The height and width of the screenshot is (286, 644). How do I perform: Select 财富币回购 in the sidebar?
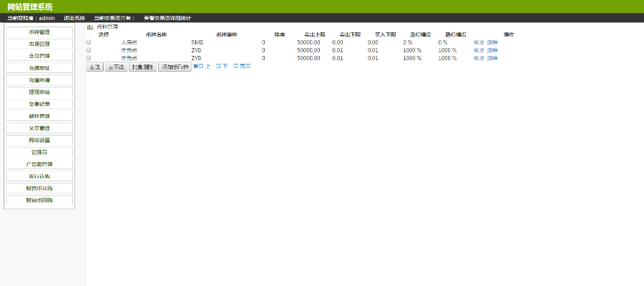[x=39, y=201]
